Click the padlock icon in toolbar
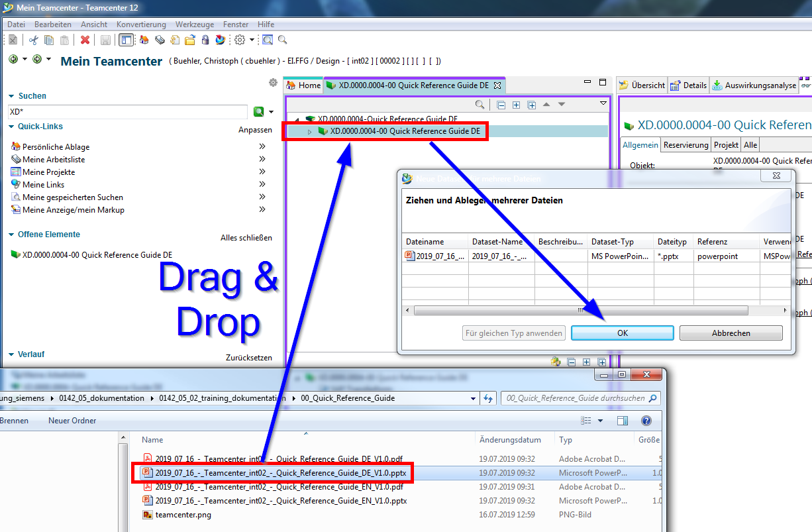Screen dimensions: 812x532 click(205, 40)
